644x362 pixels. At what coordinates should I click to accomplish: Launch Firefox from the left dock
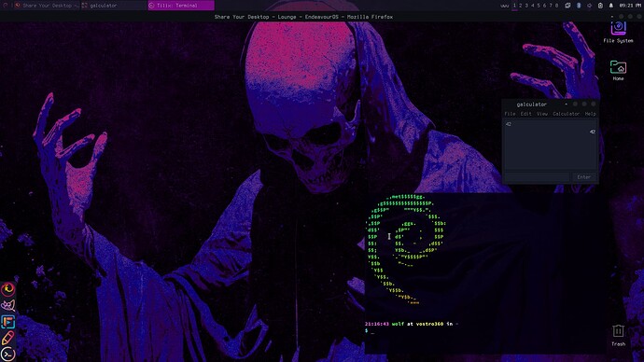pos(7,289)
